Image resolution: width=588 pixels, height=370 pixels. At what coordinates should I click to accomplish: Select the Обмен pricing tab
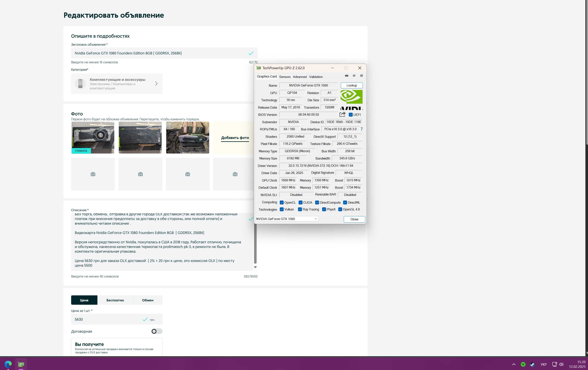(x=148, y=300)
